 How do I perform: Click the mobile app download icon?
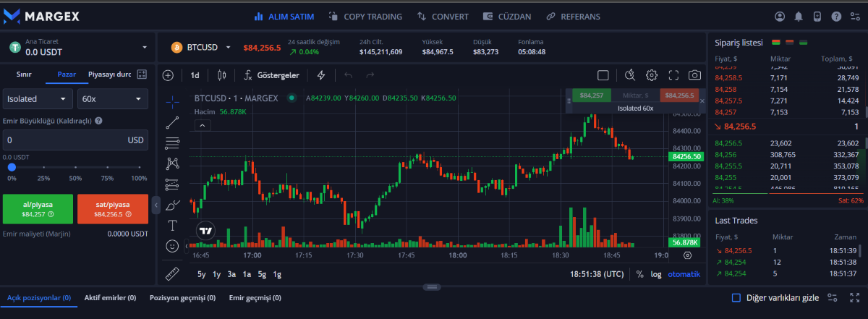point(817,16)
